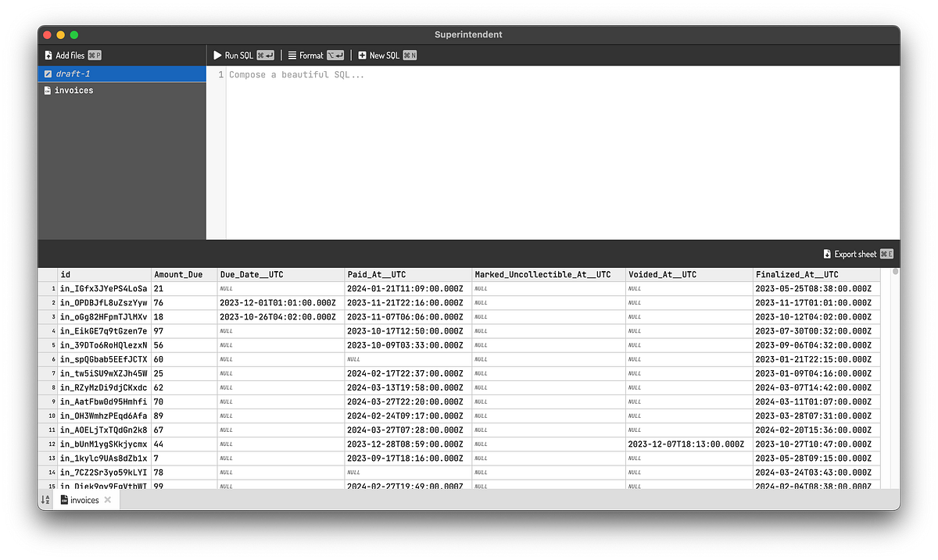Click the Run SQL play icon
938x560 pixels.
pyautogui.click(x=218, y=55)
